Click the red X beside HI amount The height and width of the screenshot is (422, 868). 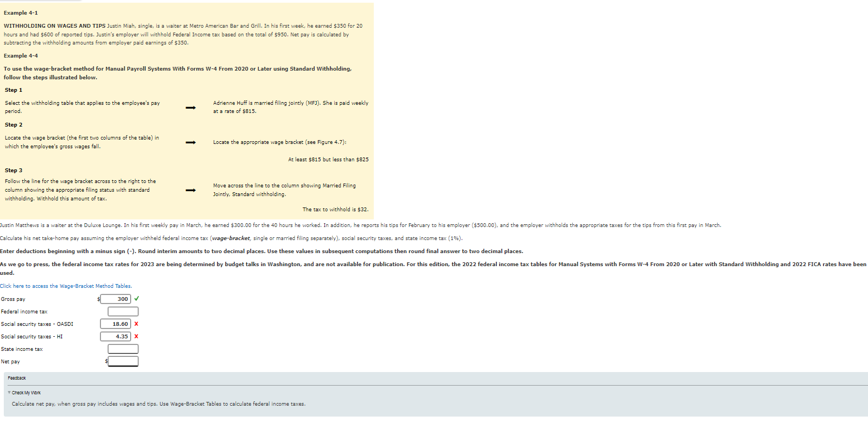136,337
